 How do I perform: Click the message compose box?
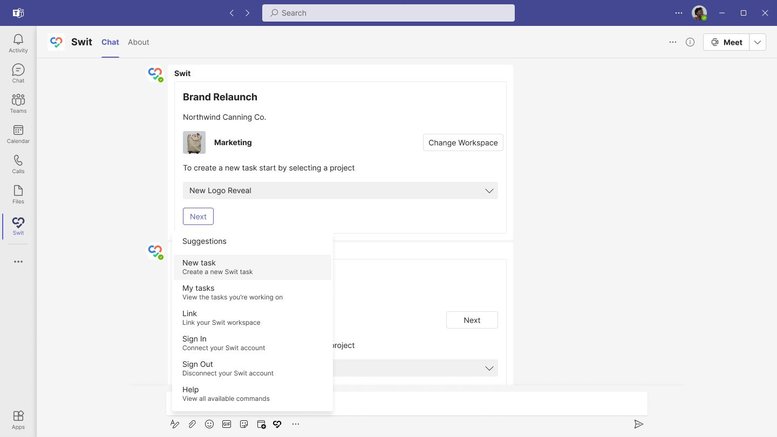(x=490, y=403)
